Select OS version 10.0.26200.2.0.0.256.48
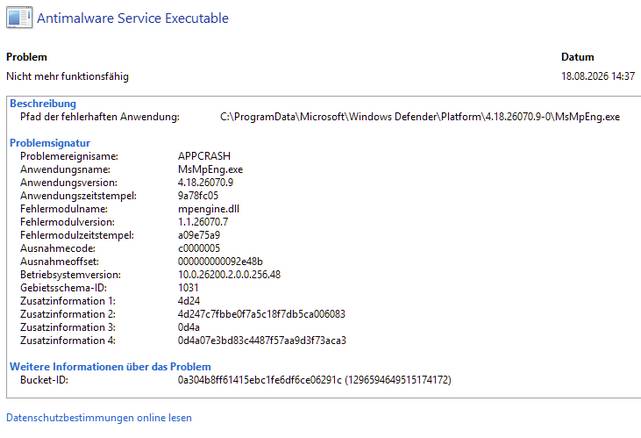The height and width of the screenshot is (438, 641). (229, 274)
